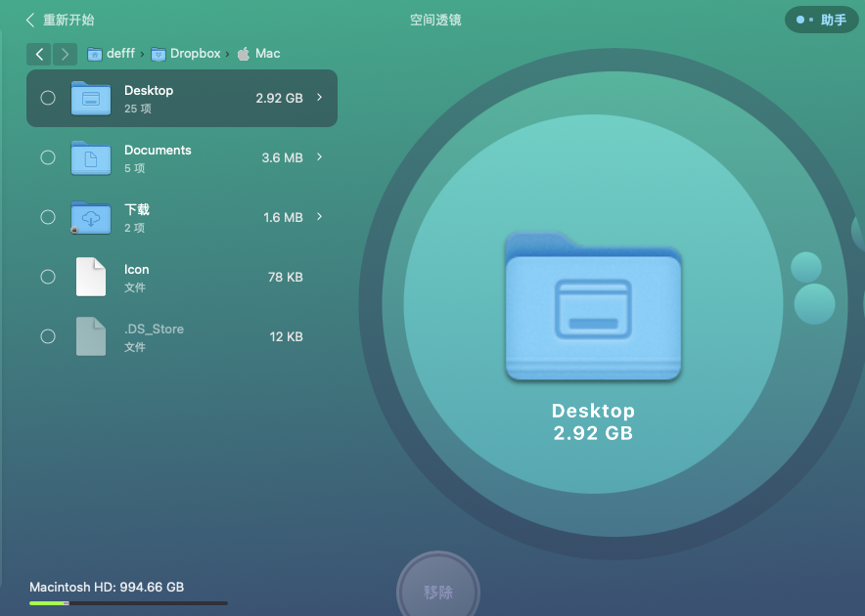Navigate back with the left arrow

pos(39,55)
